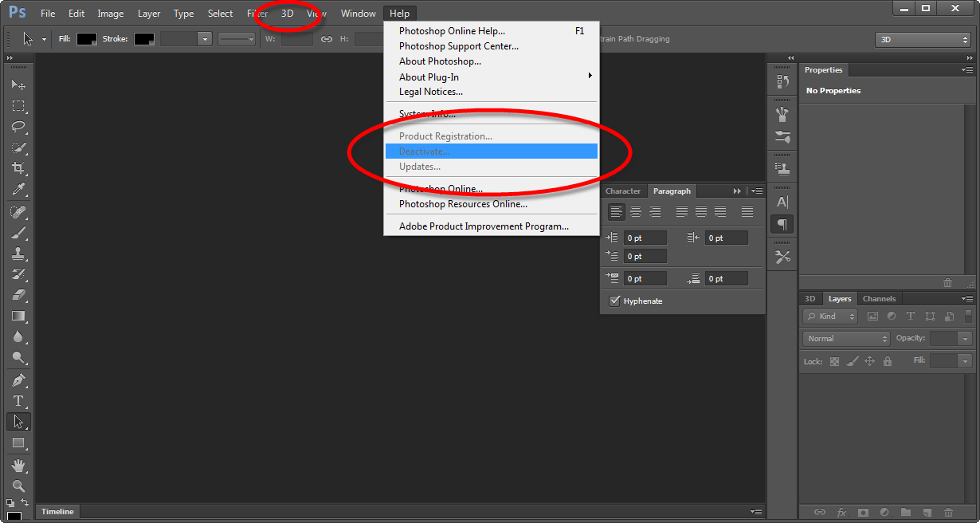980x523 pixels.
Task: Switch to the Character tab
Action: [623, 191]
